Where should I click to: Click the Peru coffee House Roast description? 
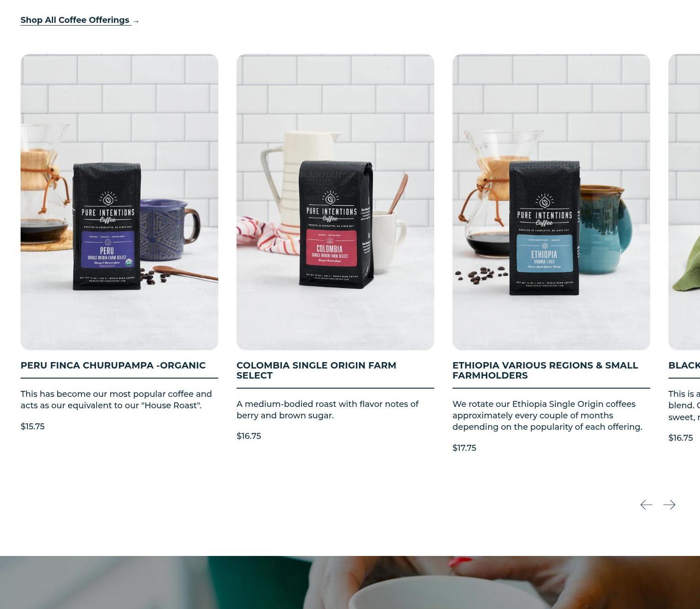point(116,400)
